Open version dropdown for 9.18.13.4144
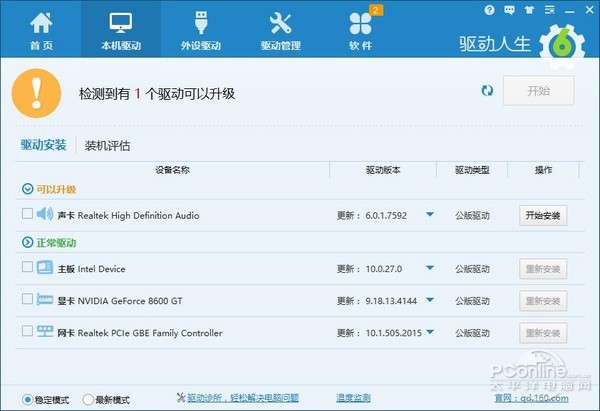 click(430, 300)
